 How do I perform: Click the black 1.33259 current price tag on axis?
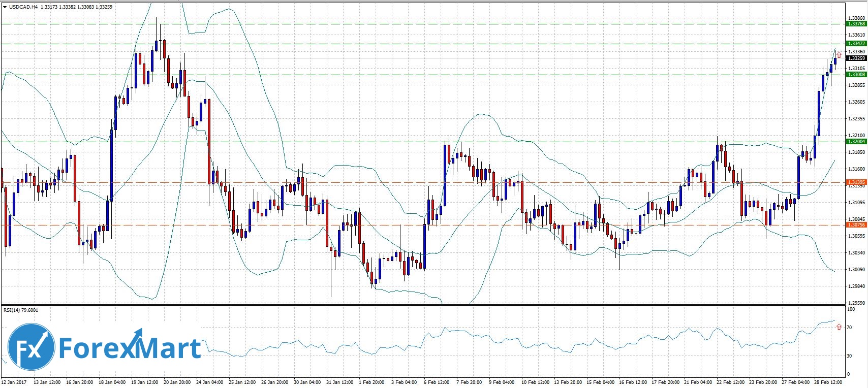click(x=856, y=58)
